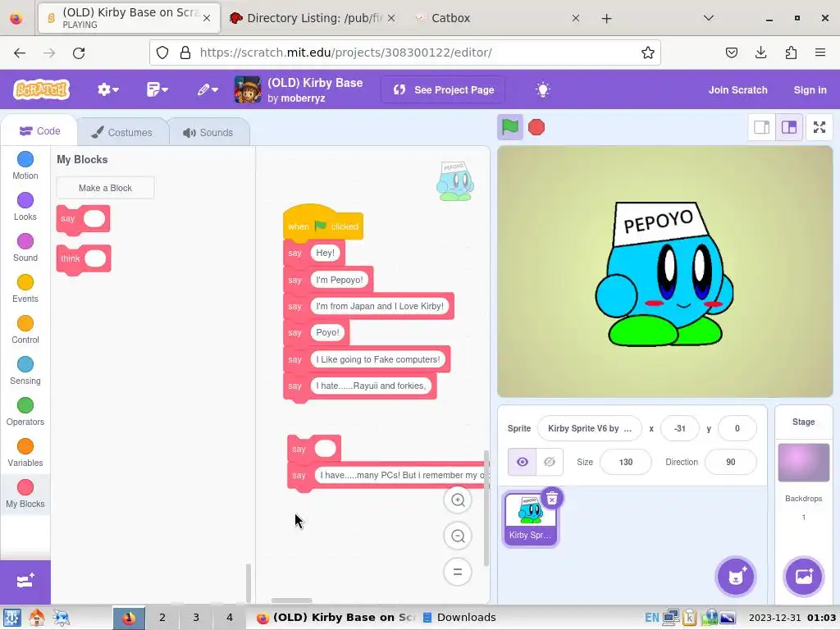Select the Kirby sprite thumbnail
The height and width of the screenshot is (630, 840).
coord(531,519)
